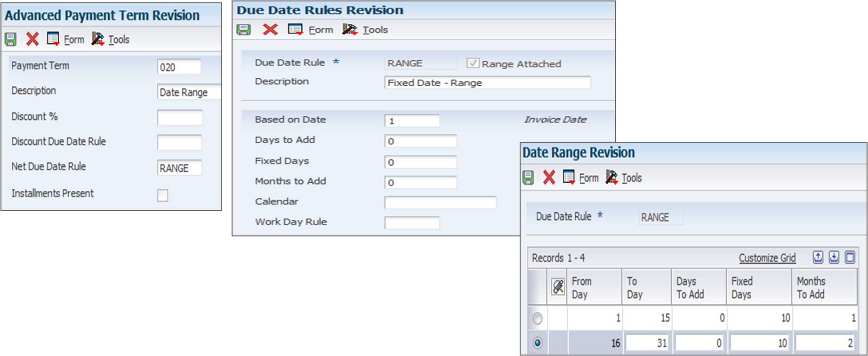The height and width of the screenshot is (356, 868).
Task: Click the Invoice Date text
Action: point(555,120)
